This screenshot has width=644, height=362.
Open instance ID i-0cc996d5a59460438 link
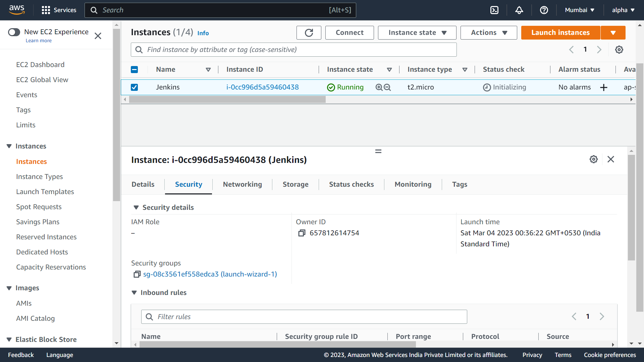262,87
